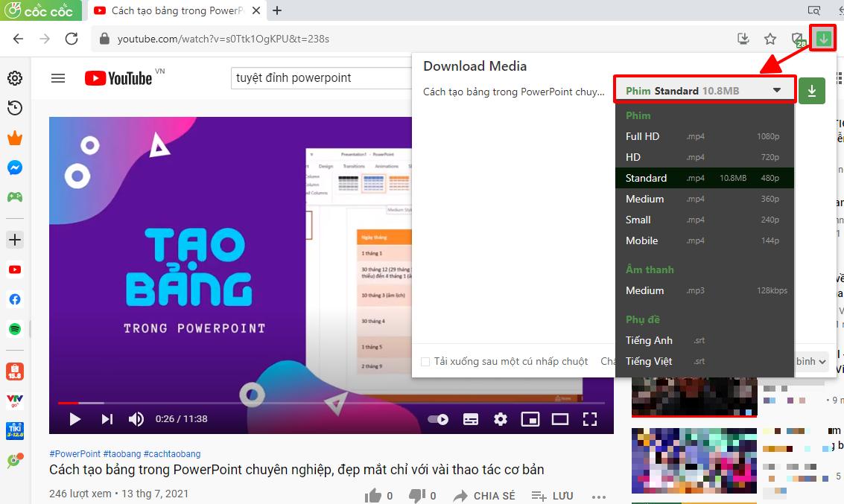Image resolution: width=844 pixels, height=504 pixels.
Task: Select Small 240p mp4 option
Action: pos(704,220)
